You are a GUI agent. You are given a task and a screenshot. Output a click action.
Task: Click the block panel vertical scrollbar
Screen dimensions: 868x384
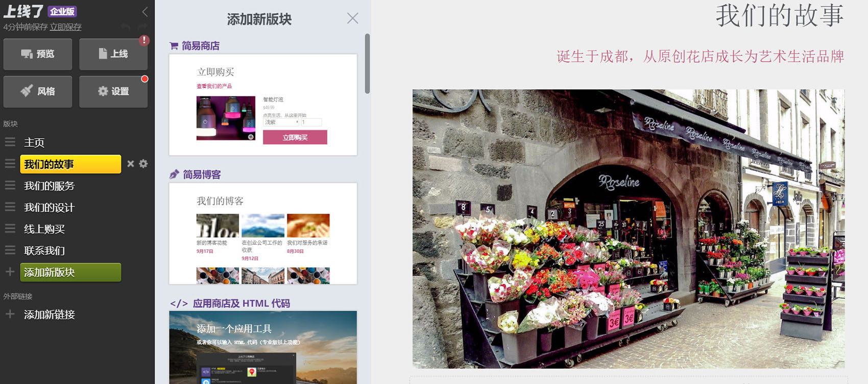[367, 64]
